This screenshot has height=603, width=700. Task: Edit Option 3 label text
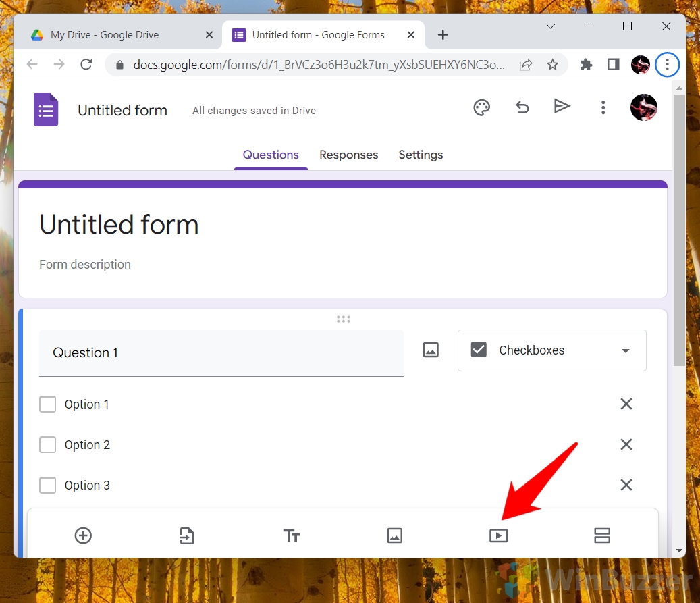tap(87, 485)
